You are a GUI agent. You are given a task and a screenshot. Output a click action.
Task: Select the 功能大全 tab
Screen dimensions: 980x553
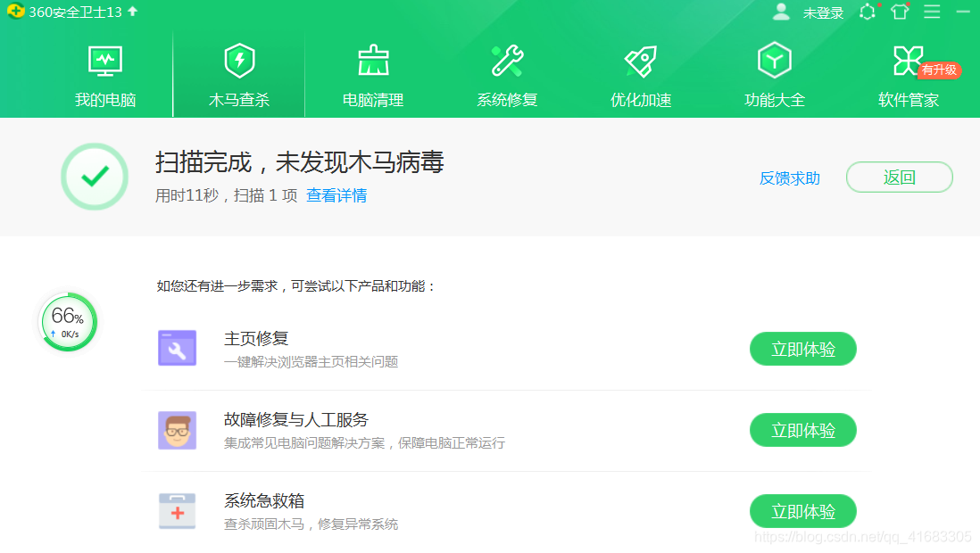coord(775,77)
